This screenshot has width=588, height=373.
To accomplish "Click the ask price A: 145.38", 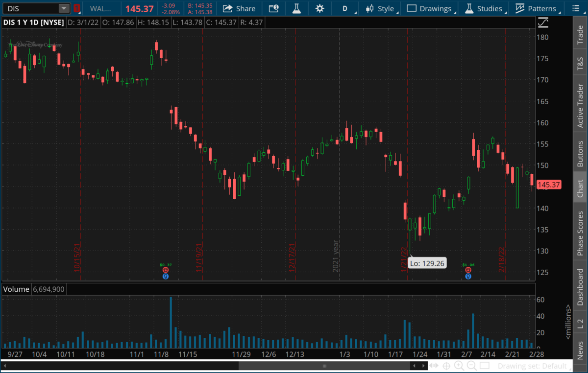I will [200, 12].
